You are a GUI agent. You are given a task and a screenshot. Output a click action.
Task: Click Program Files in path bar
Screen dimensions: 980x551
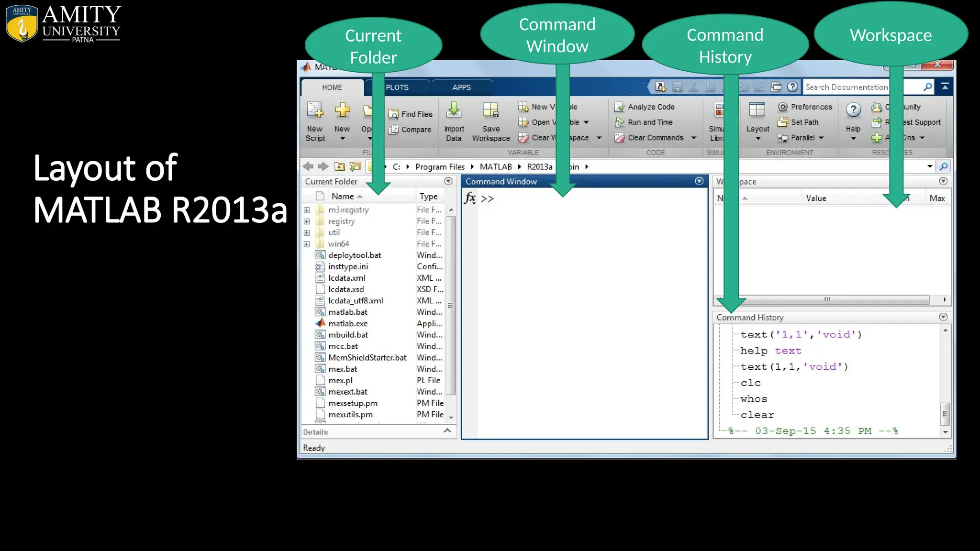click(440, 166)
